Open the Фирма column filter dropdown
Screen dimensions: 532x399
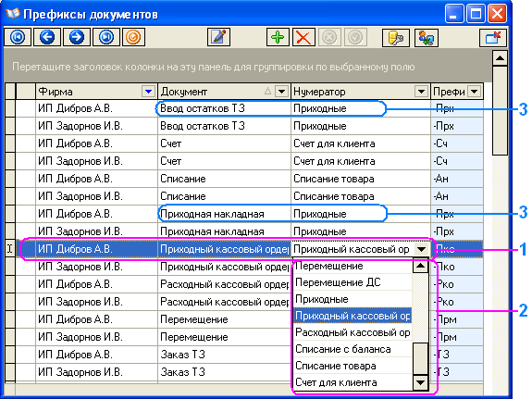pos(148,92)
